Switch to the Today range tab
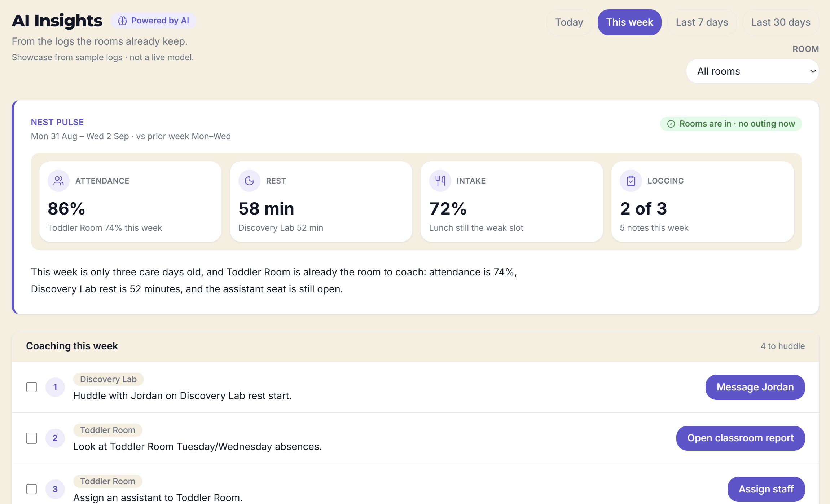 (569, 22)
